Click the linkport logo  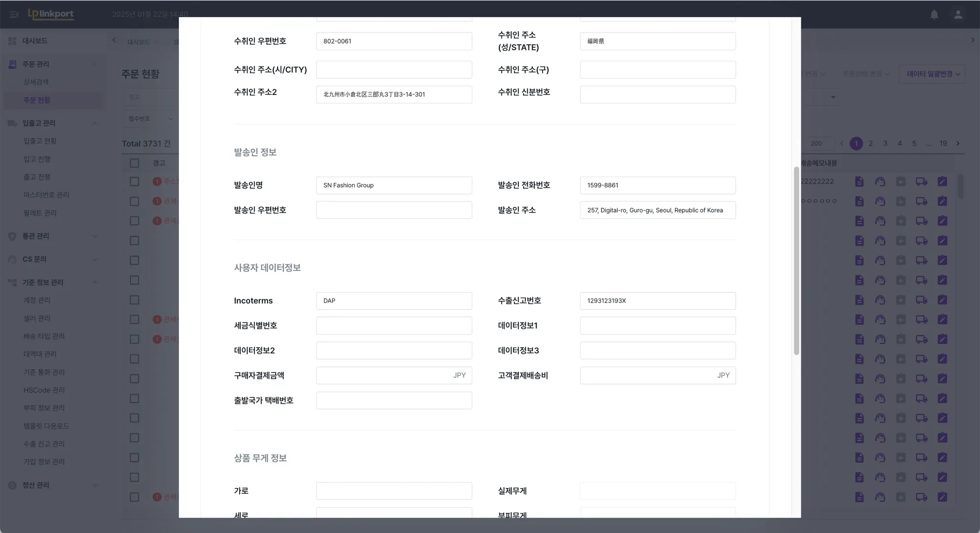(51, 14)
